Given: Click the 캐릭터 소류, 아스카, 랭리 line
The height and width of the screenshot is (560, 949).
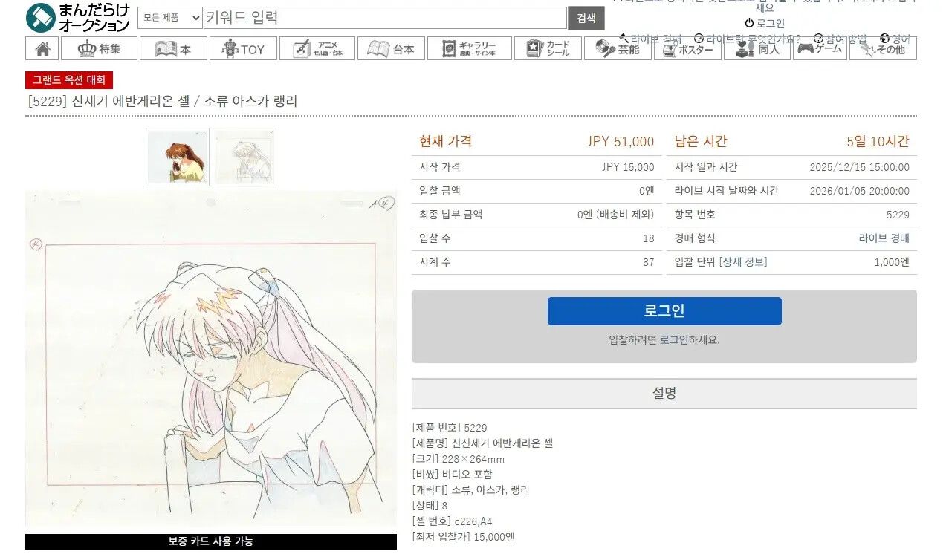Looking at the screenshot, I should point(470,490).
